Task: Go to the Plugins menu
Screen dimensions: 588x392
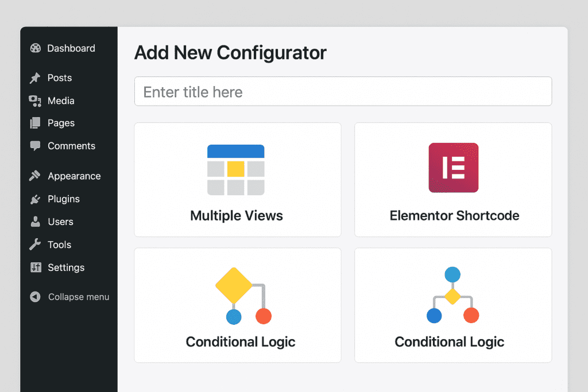Action: pyautogui.click(x=64, y=199)
